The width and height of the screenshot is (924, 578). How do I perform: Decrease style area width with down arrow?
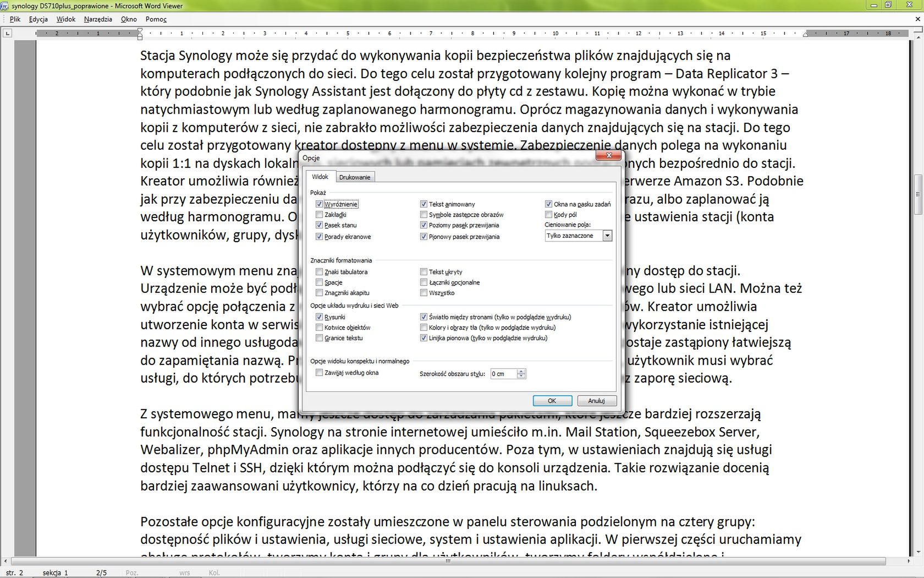click(521, 377)
